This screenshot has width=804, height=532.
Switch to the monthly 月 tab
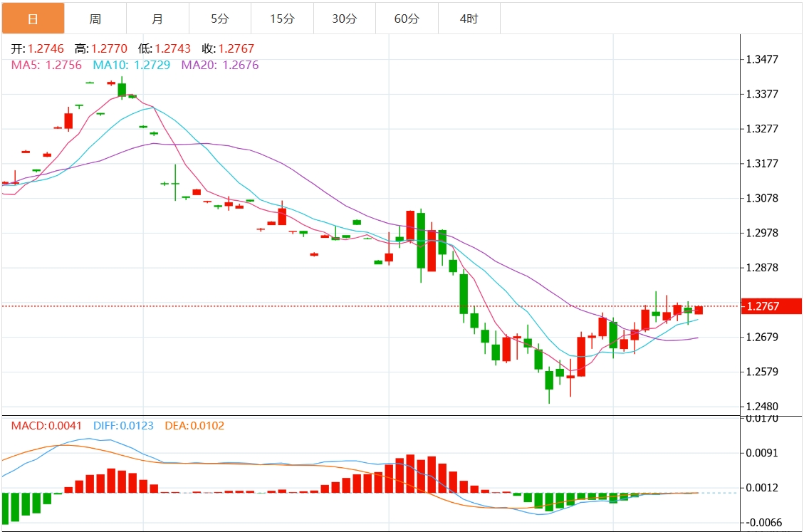click(x=157, y=19)
